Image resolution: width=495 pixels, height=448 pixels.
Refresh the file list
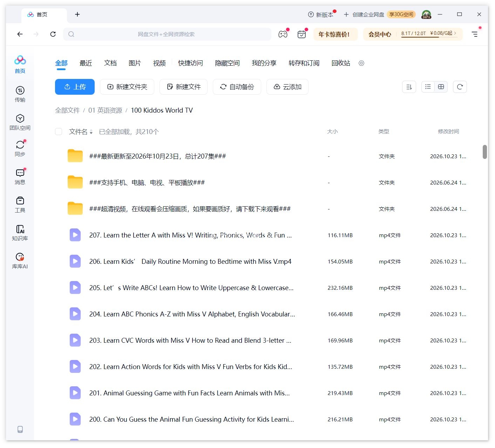coord(460,87)
